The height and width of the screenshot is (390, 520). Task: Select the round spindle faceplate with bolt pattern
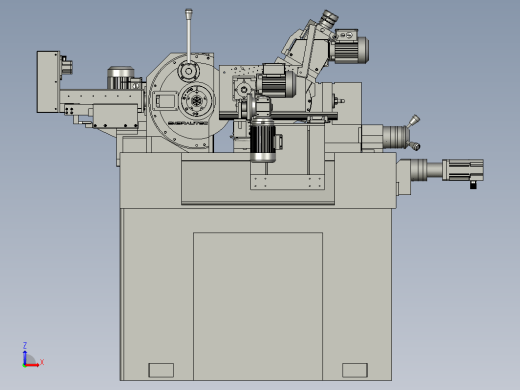[x=197, y=100]
